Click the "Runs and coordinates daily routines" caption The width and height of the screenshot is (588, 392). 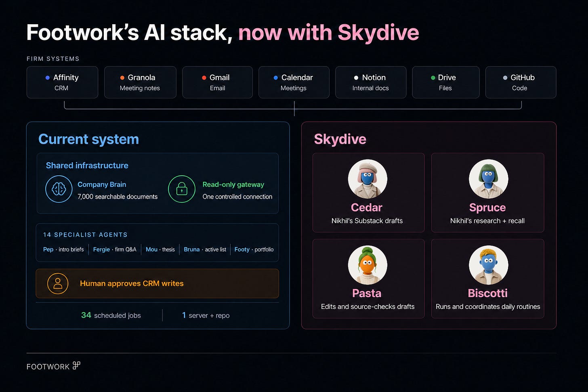488,307
